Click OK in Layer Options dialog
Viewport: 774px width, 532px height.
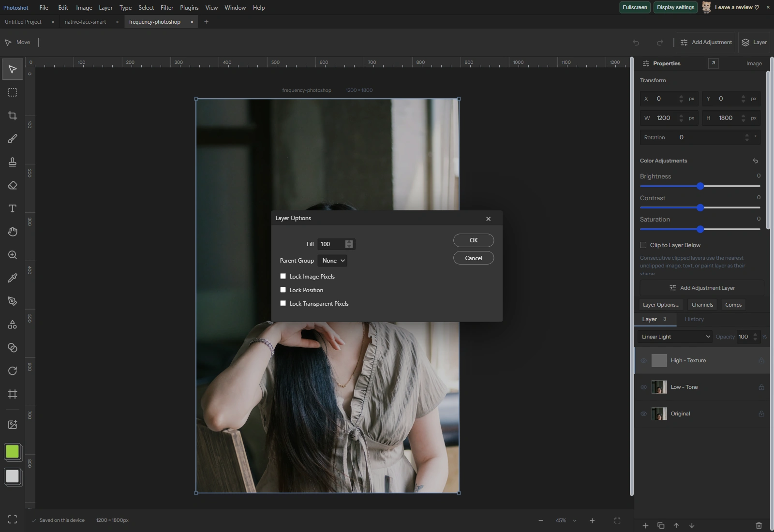pyautogui.click(x=474, y=240)
